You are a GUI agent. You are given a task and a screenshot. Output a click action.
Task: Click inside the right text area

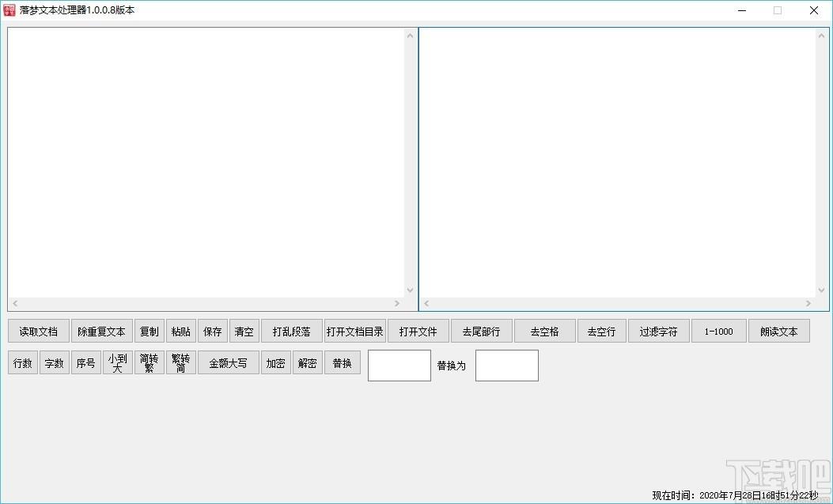pyautogui.click(x=617, y=162)
